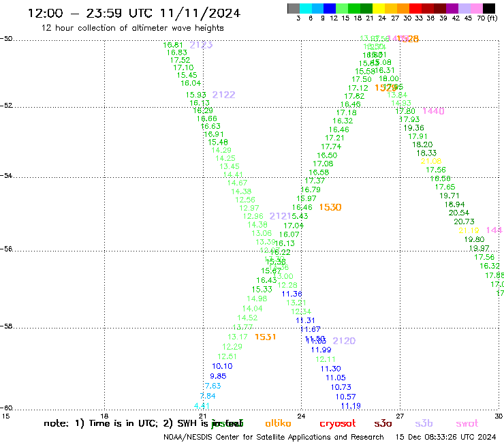Click the blue wave height 10.73
The width and height of the screenshot is (504, 443).
pyautogui.click(x=341, y=387)
